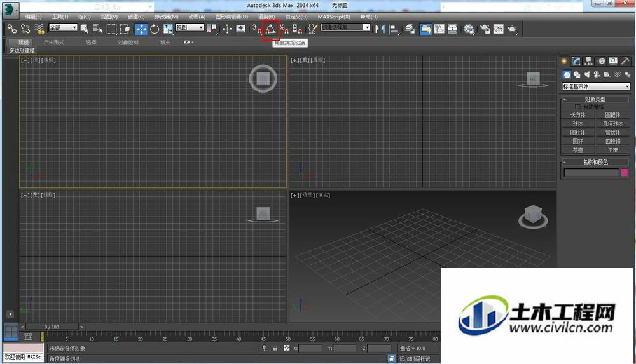
Task: Toggle the Window/Crossing selection icon
Action: tap(125, 29)
